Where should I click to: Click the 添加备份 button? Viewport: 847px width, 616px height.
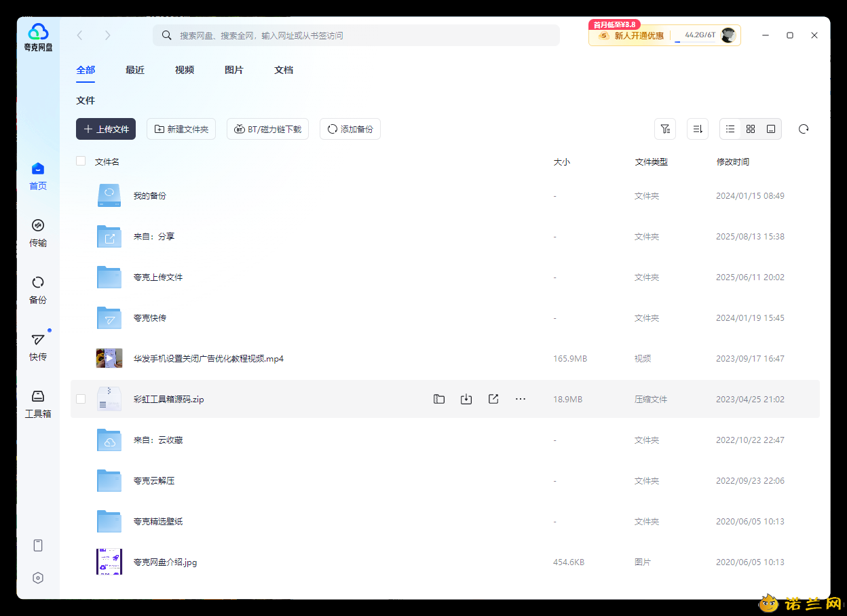[350, 129]
